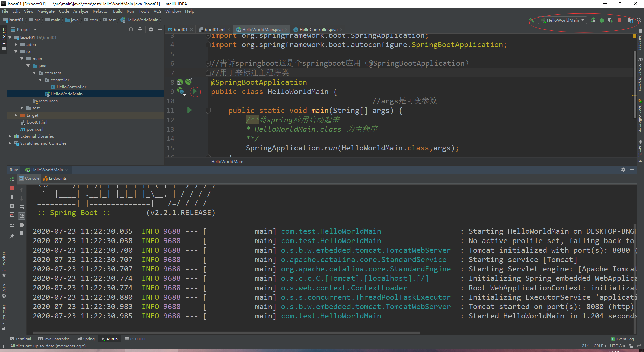Dump threads with the camera icon

(12, 206)
